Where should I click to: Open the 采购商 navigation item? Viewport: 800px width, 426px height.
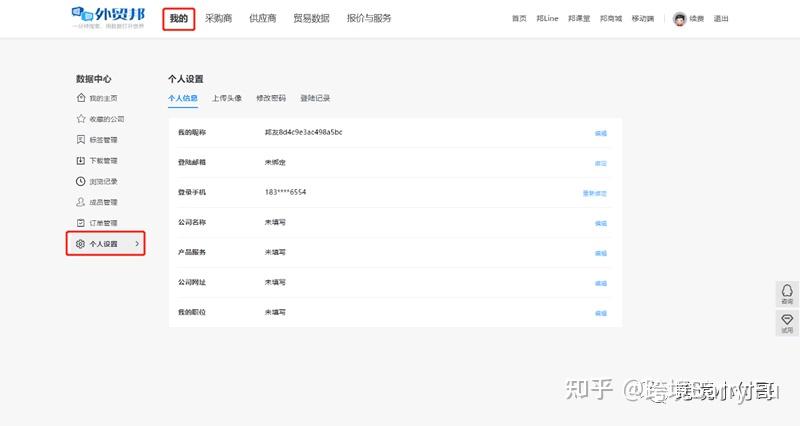pos(218,18)
